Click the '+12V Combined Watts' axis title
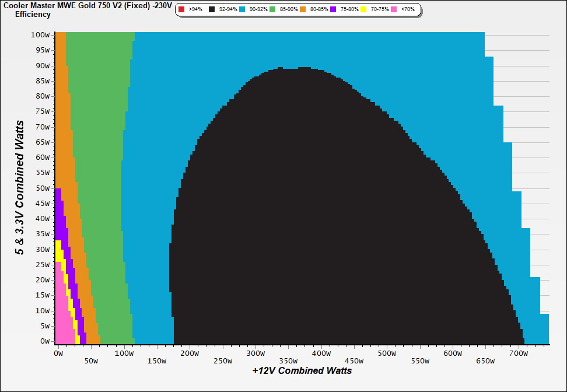Image resolution: width=567 pixels, height=392 pixels. [x=302, y=370]
